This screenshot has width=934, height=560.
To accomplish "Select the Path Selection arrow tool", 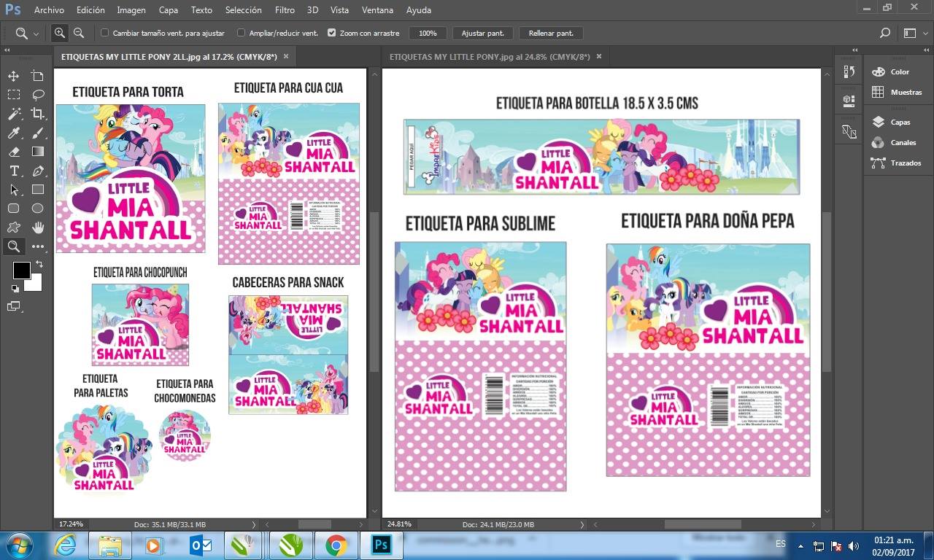I will 13,190.
